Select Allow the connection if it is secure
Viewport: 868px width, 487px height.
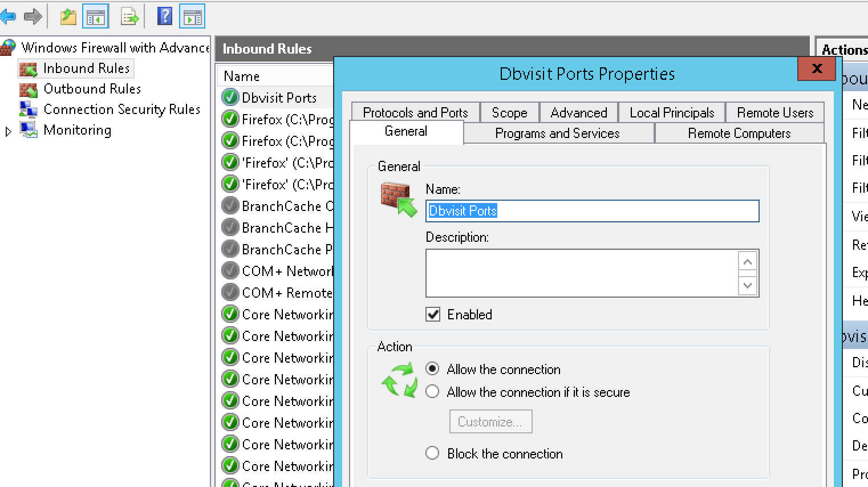[432, 392]
